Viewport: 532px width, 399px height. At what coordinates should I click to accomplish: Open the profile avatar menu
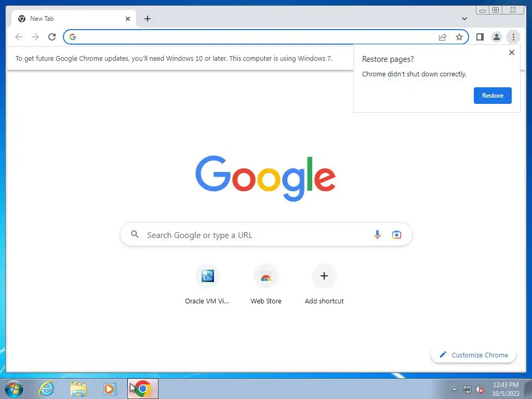tap(496, 37)
